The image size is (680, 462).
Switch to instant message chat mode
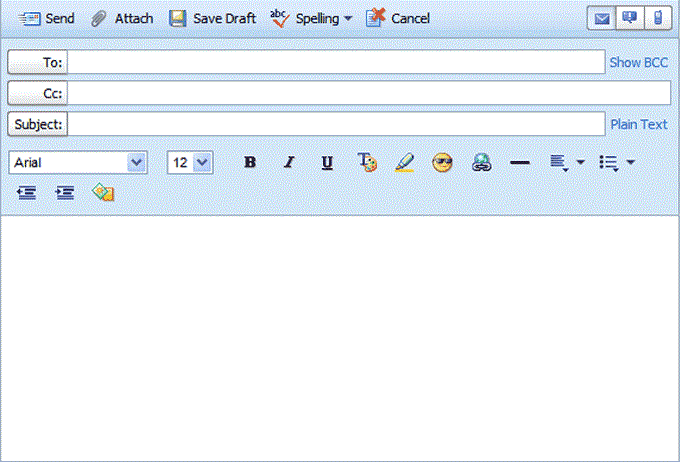[630, 18]
